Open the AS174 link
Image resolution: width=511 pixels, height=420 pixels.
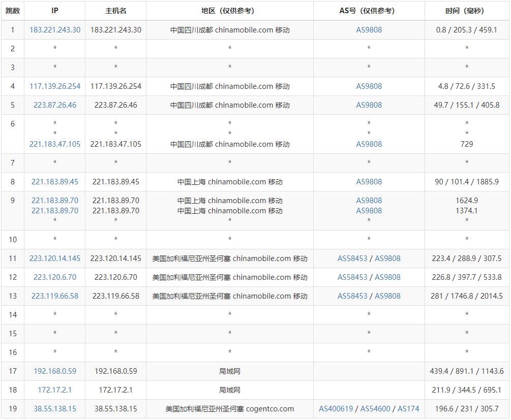(408, 409)
